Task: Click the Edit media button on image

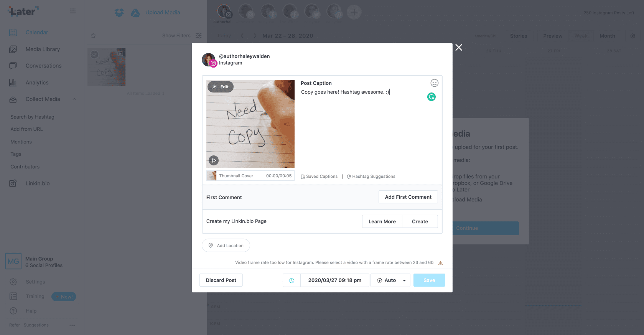Action: (x=221, y=87)
